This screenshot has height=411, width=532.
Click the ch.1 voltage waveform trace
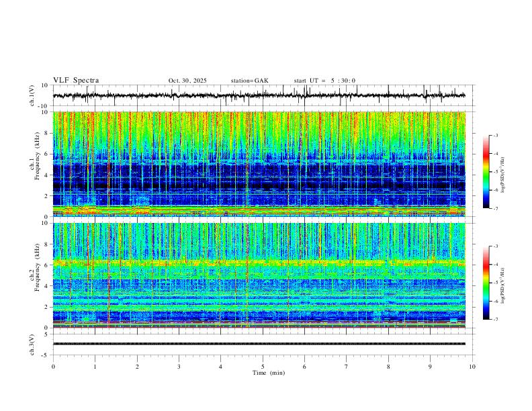tap(259, 95)
